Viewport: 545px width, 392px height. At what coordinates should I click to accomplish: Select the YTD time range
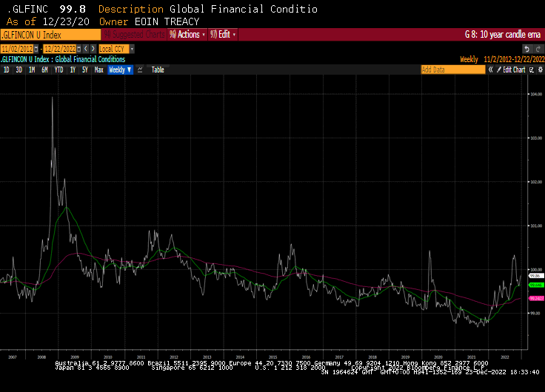pos(58,70)
